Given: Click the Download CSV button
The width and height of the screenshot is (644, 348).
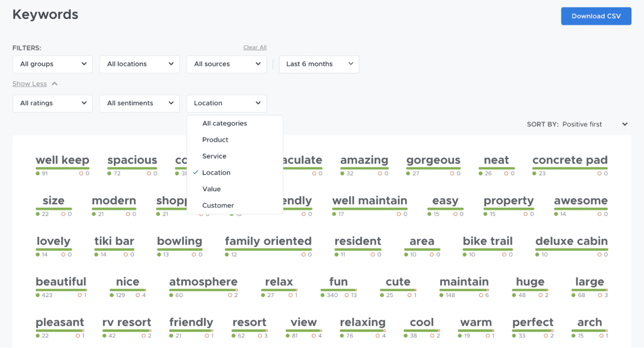Looking at the screenshot, I should (596, 16).
